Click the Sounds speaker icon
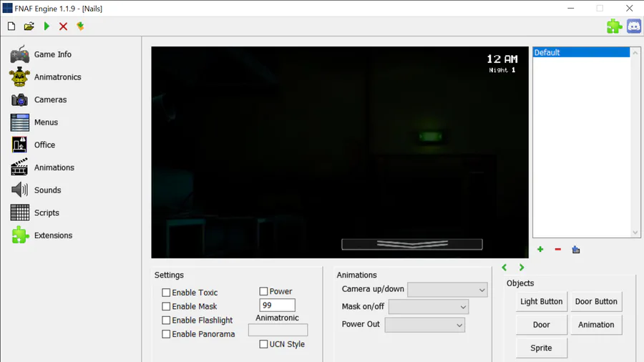Viewport: 644px width, 362px height. click(20, 190)
